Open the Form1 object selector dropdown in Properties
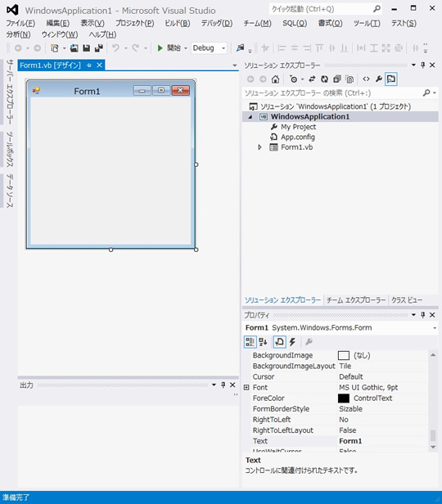The width and height of the screenshot is (442, 504). (x=435, y=328)
